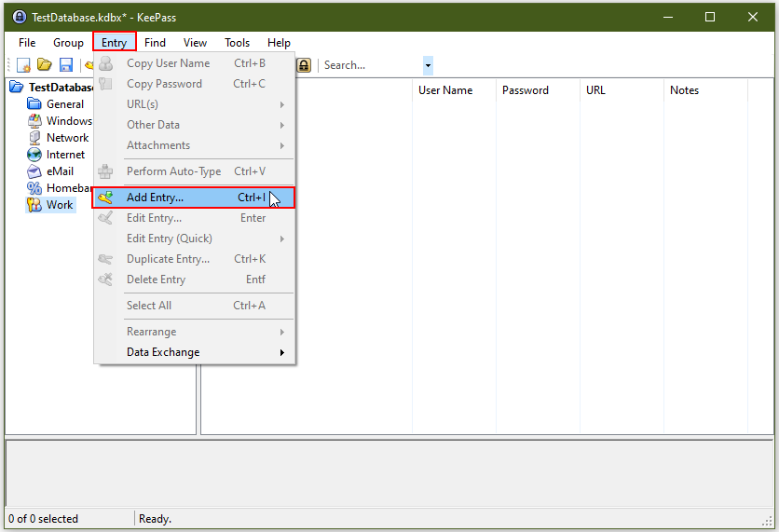The height and width of the screenshot is (532, 779).
Task: Click the Open Database folder icon
Action: (x=45, y=65)
